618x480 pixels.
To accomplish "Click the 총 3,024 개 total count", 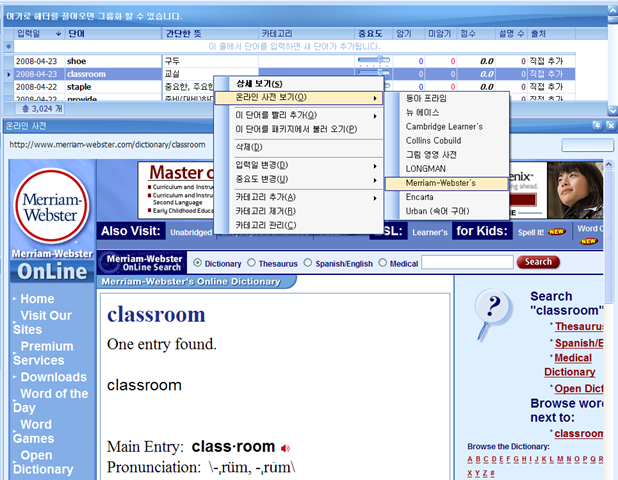I will pyautogui.click(x=42, y=109).
